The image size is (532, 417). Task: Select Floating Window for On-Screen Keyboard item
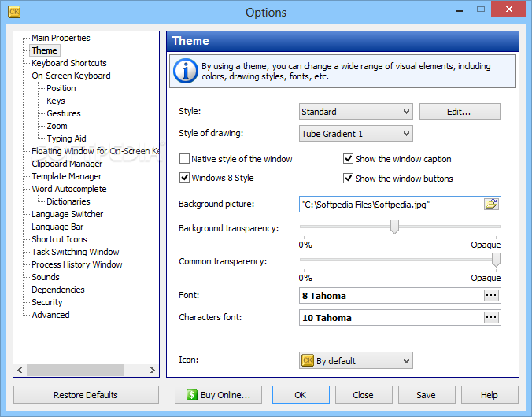point(95,151)
